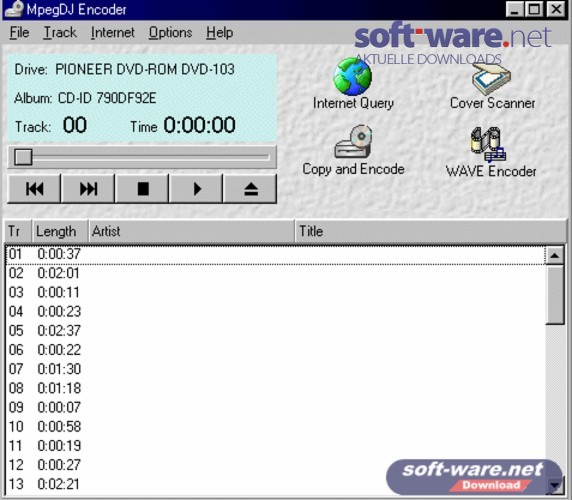Open the Internet Query globe icon
The width and height of the screenshot is (572, 500).
click(353, 77)
